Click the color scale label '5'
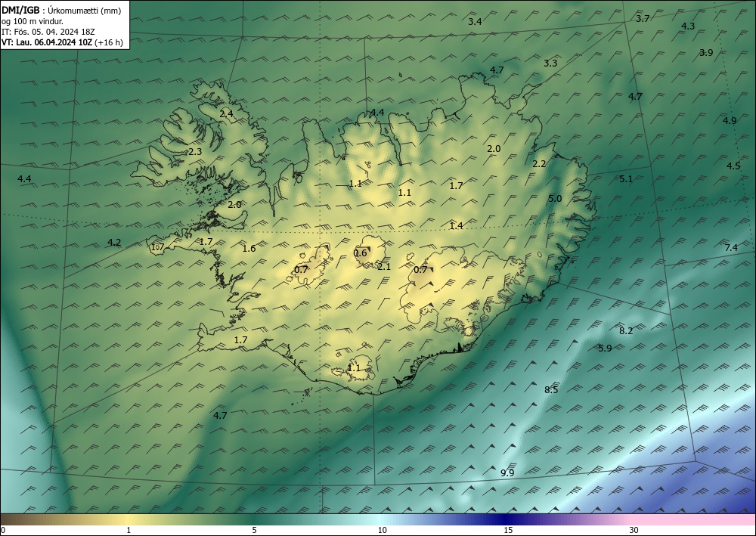 tap(254, 530)
